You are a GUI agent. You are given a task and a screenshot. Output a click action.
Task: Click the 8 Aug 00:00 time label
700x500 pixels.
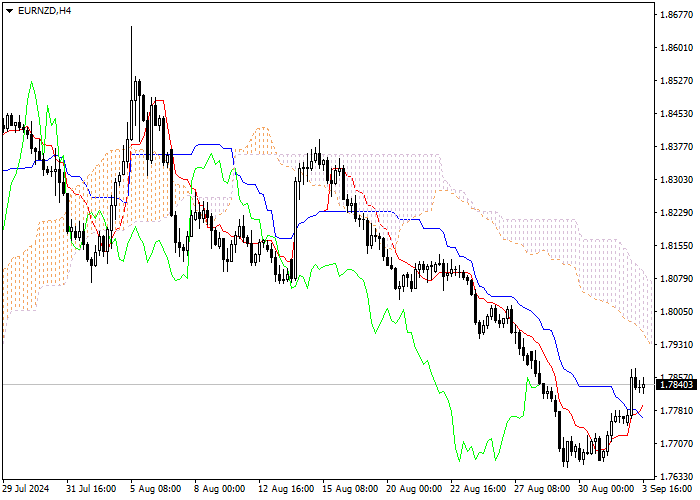220,489
